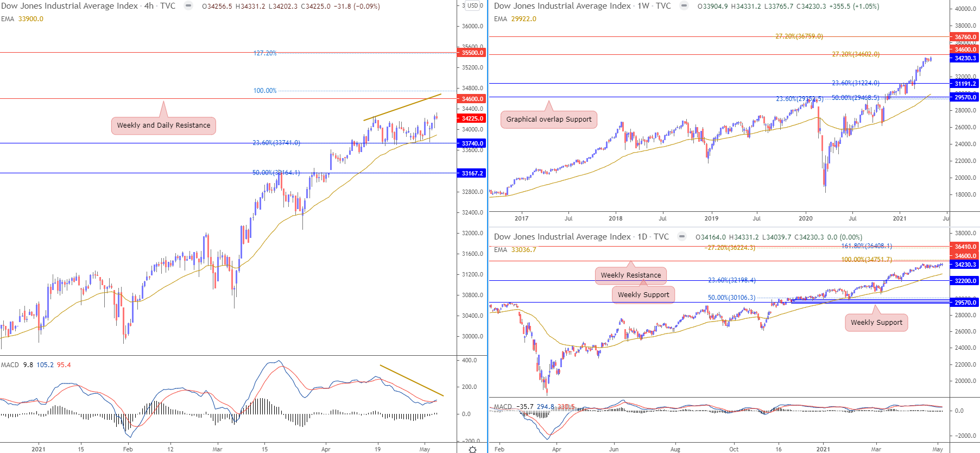
Task: Click 27.20%(36759.0) label on 1W chart
Action: (799, 36)
